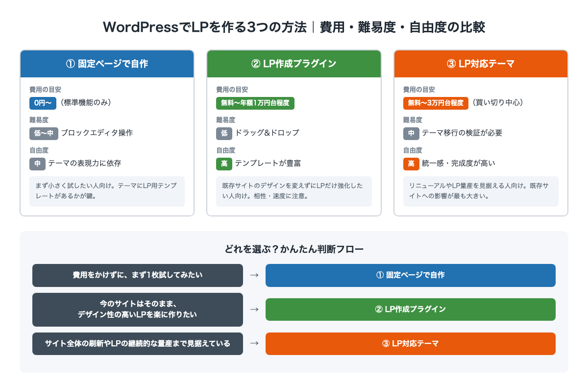Screen dimensions: 588x380
Task: Click the note starting 'リニューアルやLP量産を'
Action: pyautogui.click(x=481, y=191)
